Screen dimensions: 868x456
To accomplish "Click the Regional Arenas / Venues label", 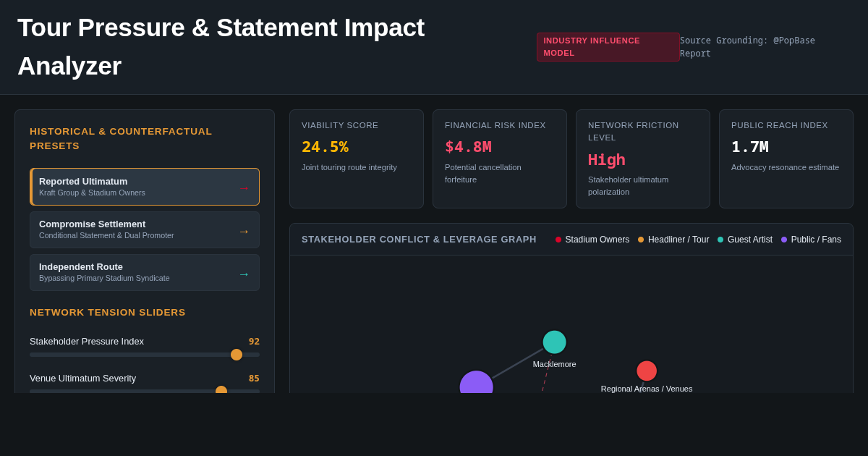I will pyautogui.click(x=647, y=389).
